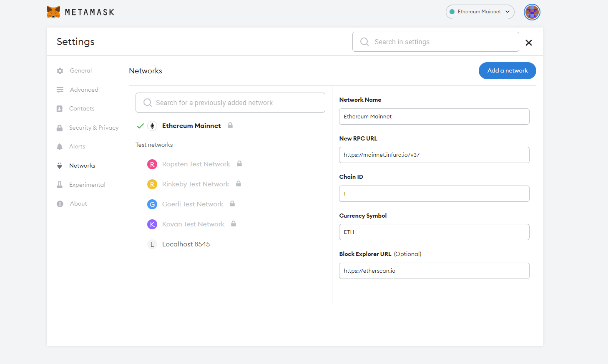This screenshot has width=608, height=364.
Task: Click the Networks plug icon
Action: coord(60,166)
